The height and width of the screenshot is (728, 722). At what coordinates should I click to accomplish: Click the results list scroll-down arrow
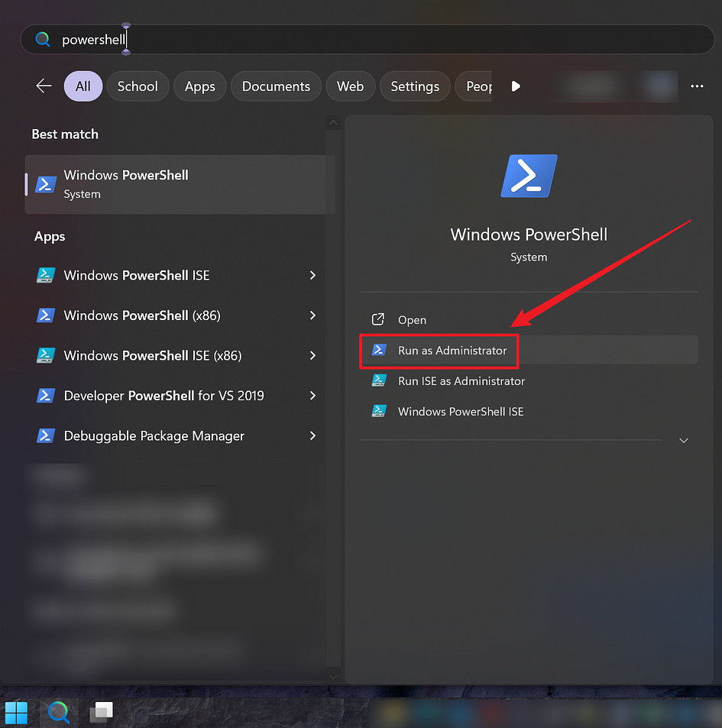[333, 677]
